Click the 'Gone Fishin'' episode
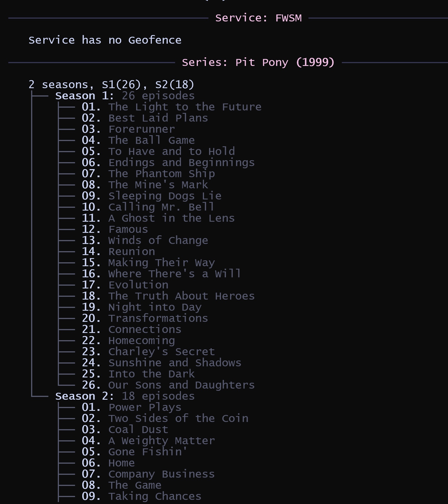 point(148,452)
